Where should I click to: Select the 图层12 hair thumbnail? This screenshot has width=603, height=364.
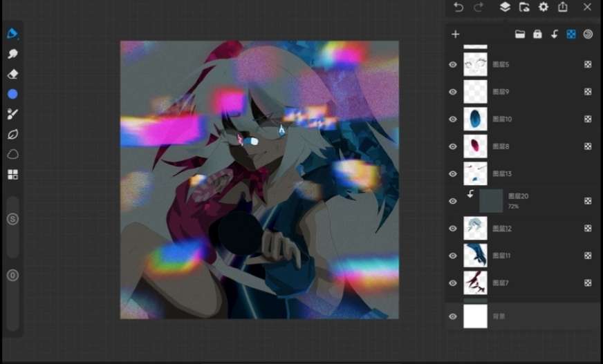coord(475,229)
